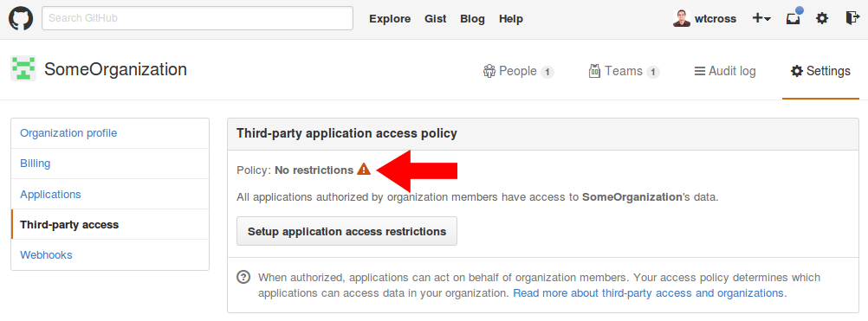
Task: Switch to the Teams tab
Action: [x=624, y=71]
